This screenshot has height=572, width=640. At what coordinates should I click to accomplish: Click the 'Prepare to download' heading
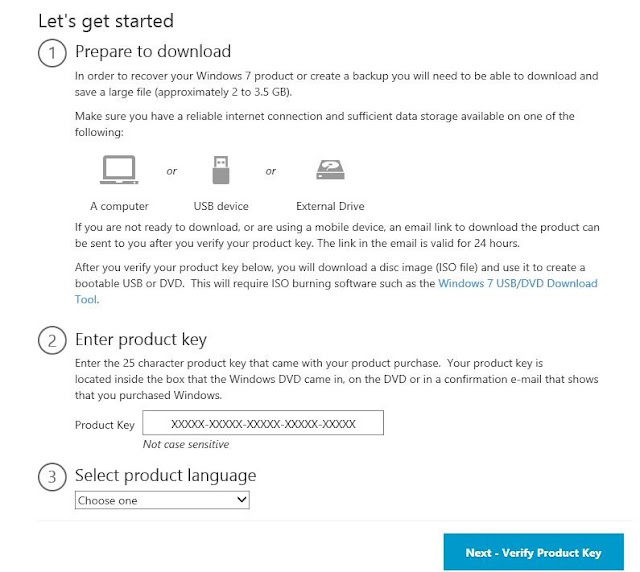[x=153, y=51]
